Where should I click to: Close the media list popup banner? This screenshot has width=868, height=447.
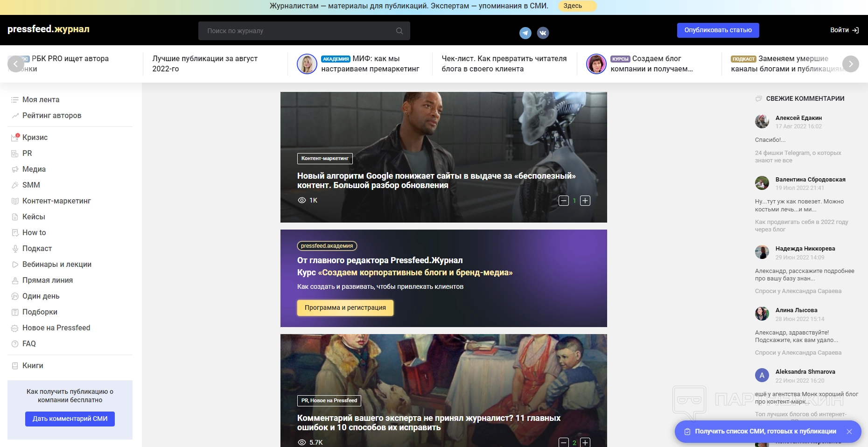click(x=849, y=432)
